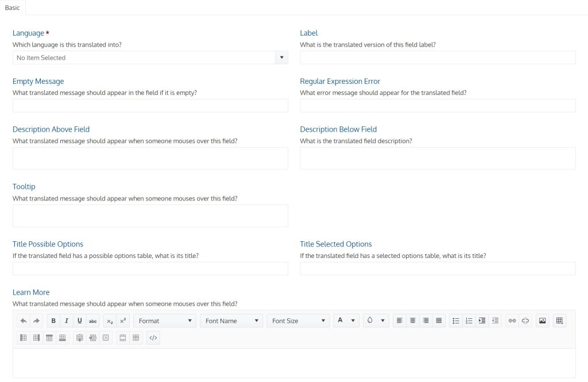Add table column on the right
The width and height of the screenshot is (588, 382).
click(x=36, y=338)
